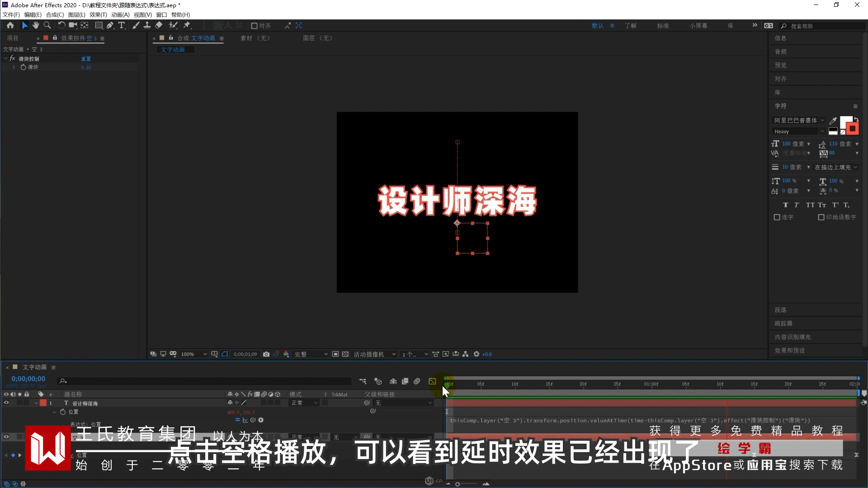
Task: Click 重置 to reset 滑块控制 effect
Action: [86, 59]
